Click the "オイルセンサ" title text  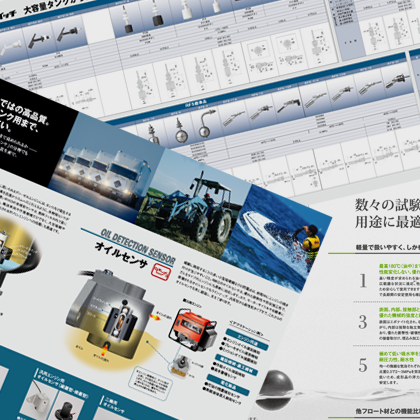121,256
